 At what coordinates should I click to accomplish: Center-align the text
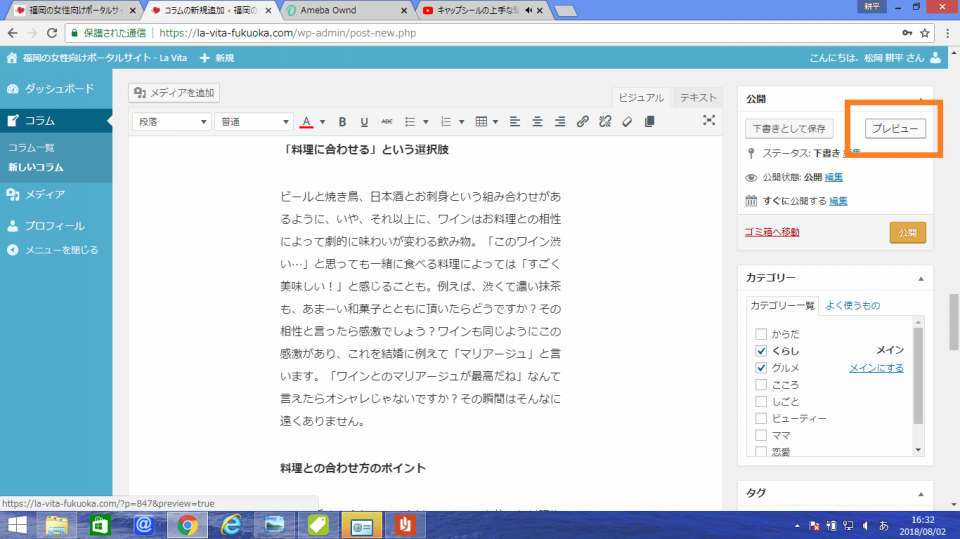click(537, 121)
